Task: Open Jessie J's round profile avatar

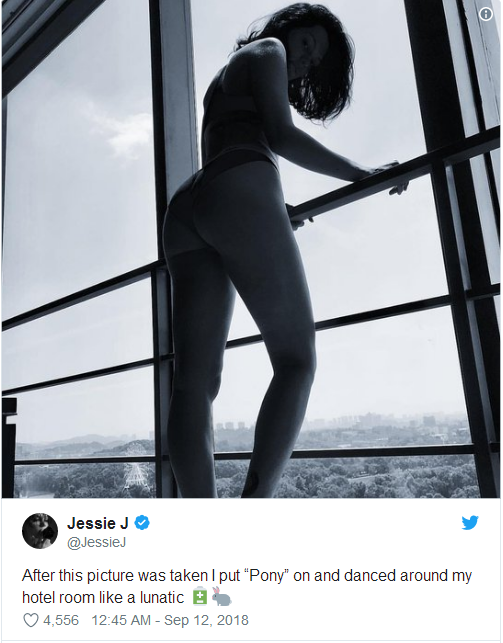Action: tap(40, 531)
